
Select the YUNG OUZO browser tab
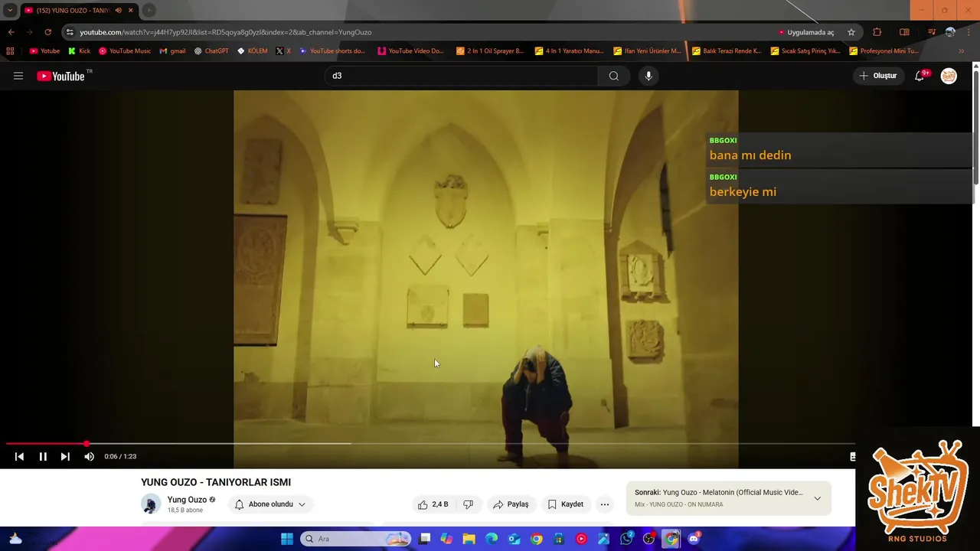click(73, 10)
